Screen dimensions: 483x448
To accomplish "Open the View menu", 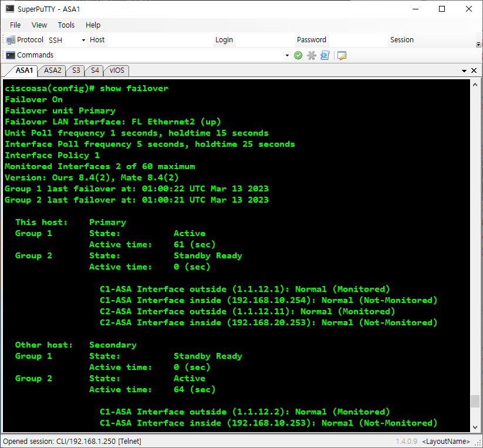I will [x=39, y=25].
